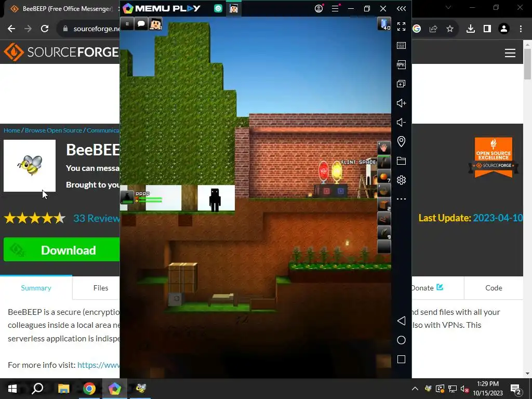This screenshot has width=532, height=399.
Task: Reload the SourceForge page
Action: click(x=45, y=29)
